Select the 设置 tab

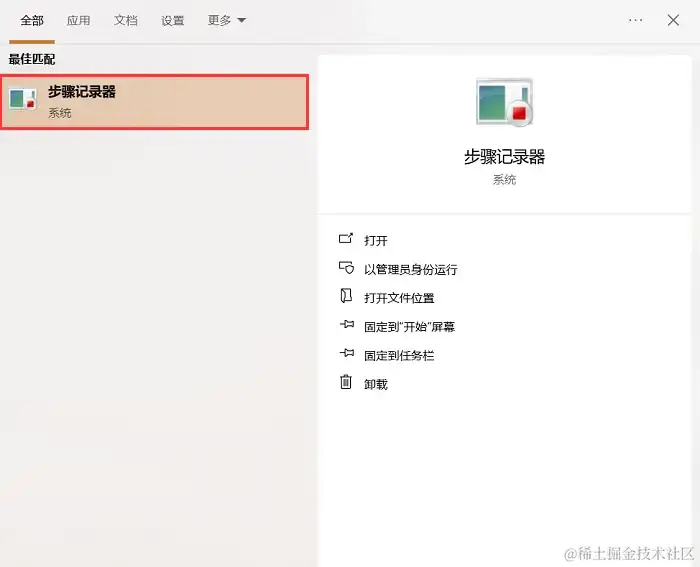172,21
